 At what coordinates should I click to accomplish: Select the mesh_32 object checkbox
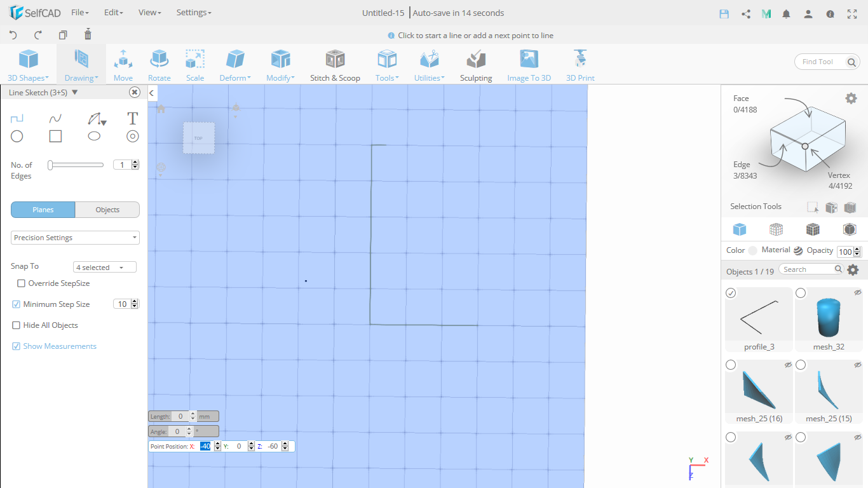click(801, 293)
